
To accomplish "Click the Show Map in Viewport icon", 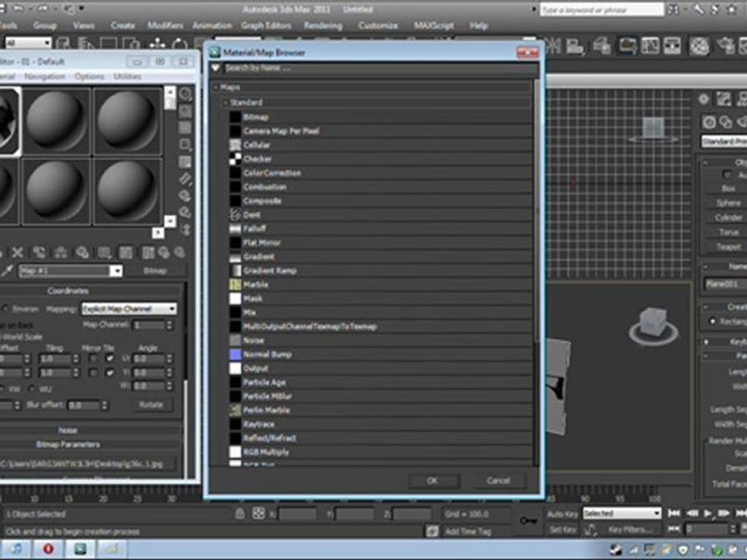I will click(x=126, y=253).
